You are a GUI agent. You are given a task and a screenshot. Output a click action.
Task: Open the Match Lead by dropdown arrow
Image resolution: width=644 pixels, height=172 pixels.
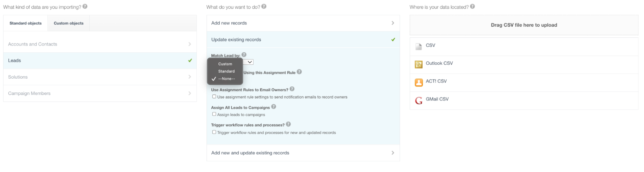tap(250, 62)
